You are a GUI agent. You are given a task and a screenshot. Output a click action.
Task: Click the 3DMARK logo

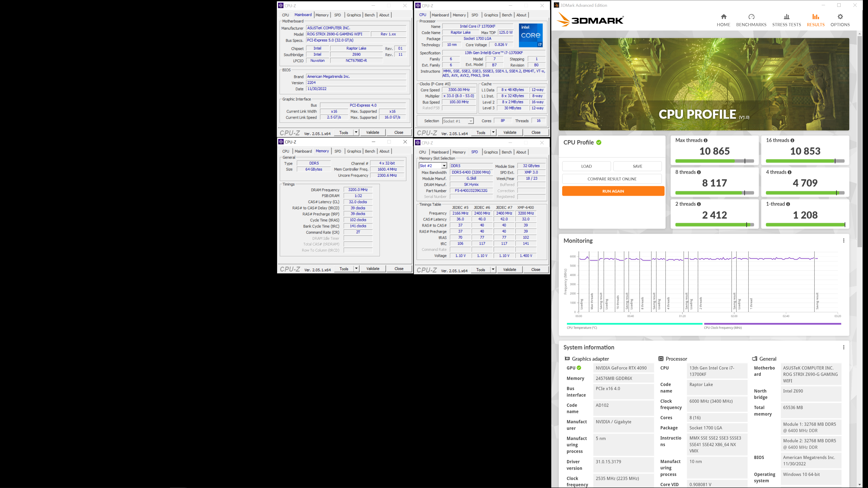(x=590, y=19)
